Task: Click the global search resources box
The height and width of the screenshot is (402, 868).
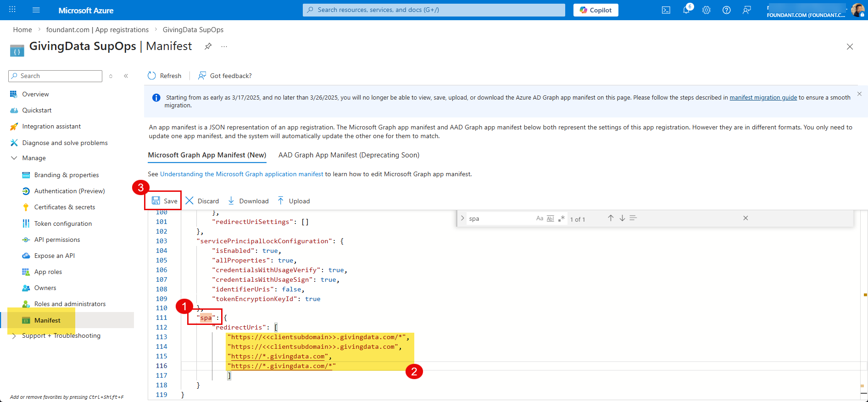Action: [434, 10]
